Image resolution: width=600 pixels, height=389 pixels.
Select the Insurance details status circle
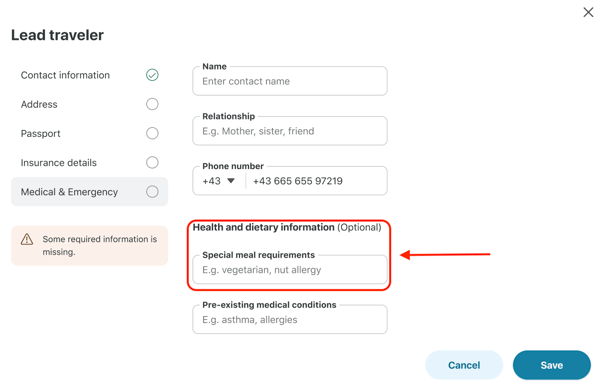pos(152,163)
